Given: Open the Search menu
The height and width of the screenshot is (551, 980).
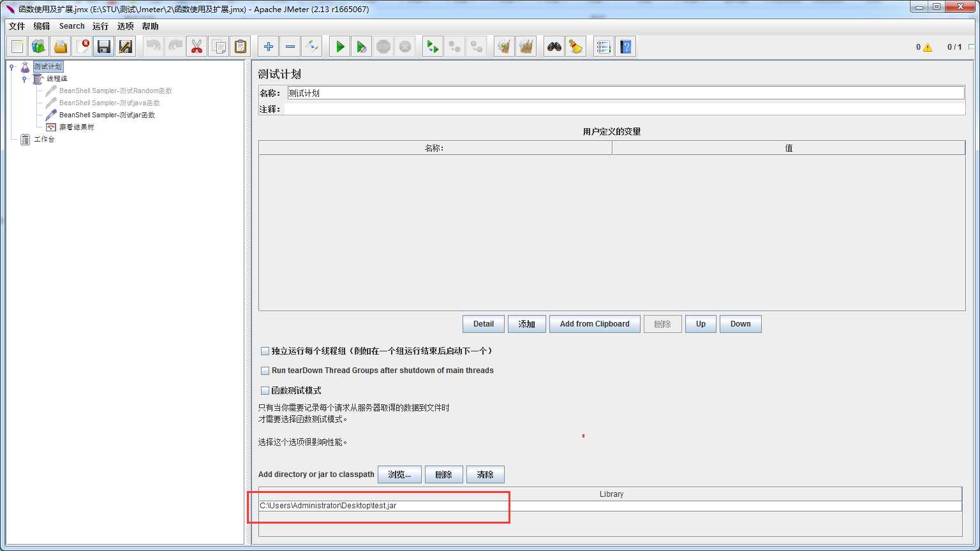Looking at the screenshot, I should [x=71, y=26].
